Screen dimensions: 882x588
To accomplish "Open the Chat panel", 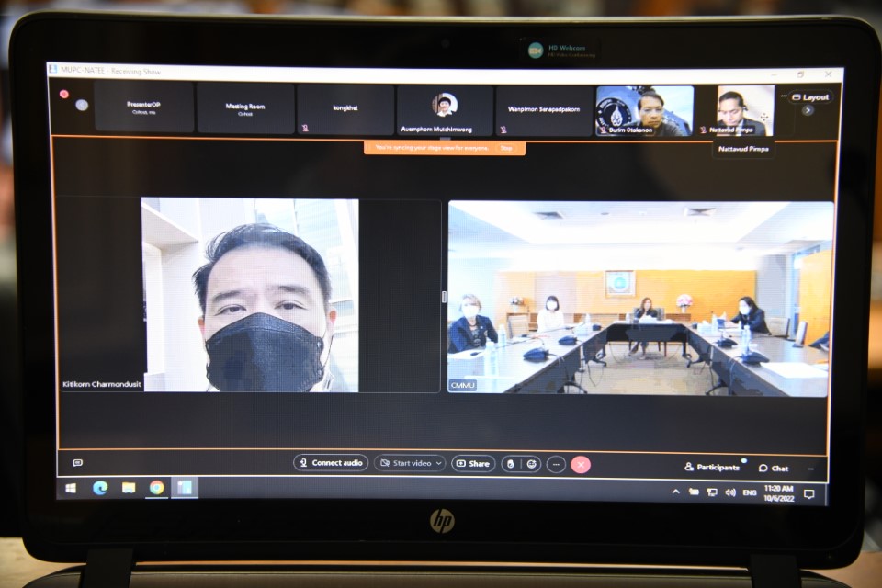I will click(x=774, y=468).
